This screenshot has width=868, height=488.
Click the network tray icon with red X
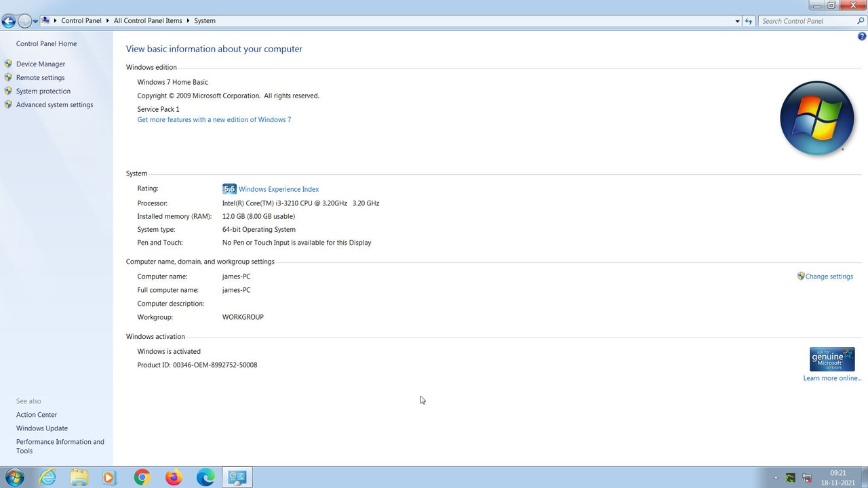click(807, 478)
